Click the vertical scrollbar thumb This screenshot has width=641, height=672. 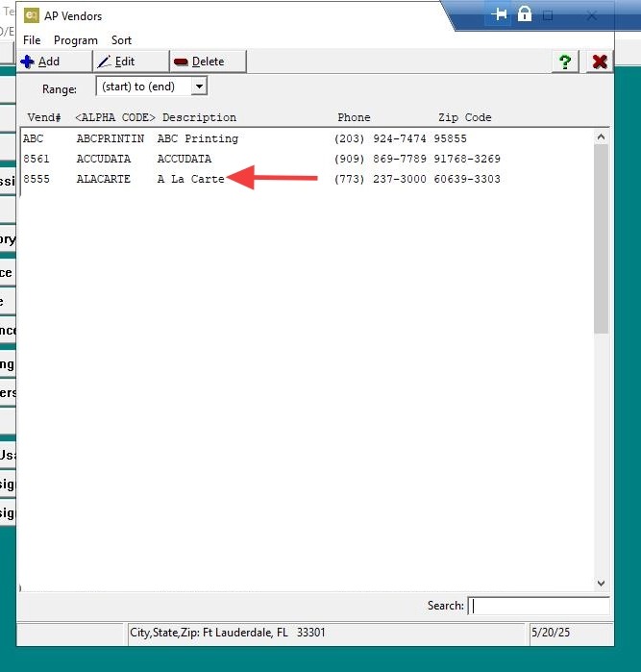point(601,238)
